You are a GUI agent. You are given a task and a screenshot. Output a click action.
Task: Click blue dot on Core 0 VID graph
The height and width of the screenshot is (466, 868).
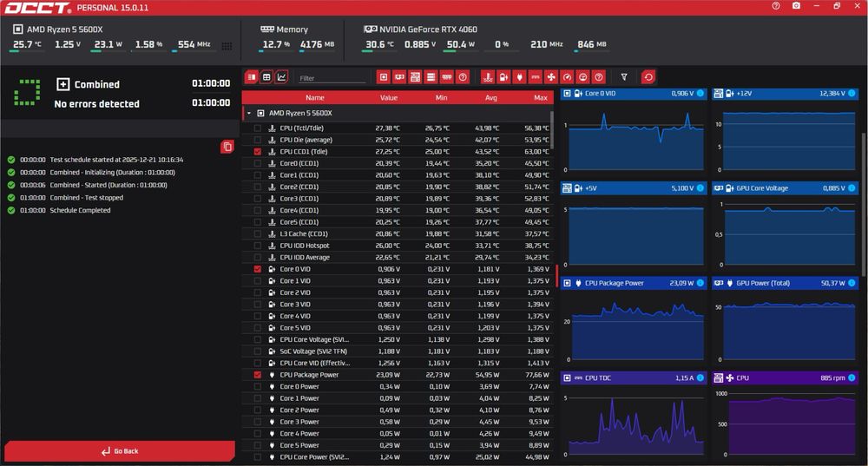point(700,94)
